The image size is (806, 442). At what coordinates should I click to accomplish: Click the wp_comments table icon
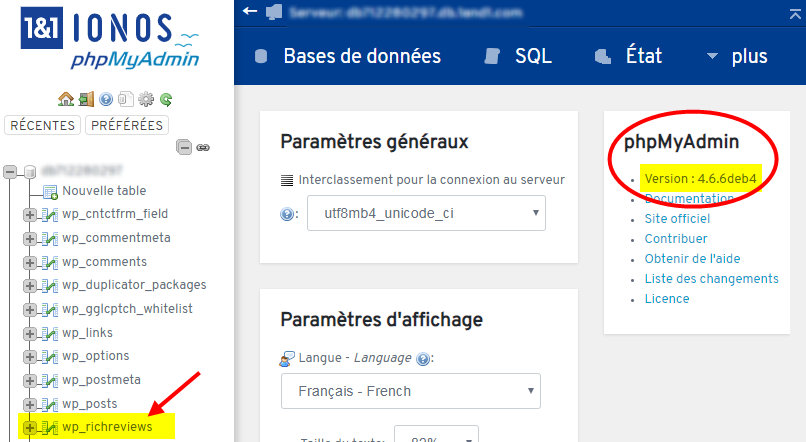(x=50, y=263)
